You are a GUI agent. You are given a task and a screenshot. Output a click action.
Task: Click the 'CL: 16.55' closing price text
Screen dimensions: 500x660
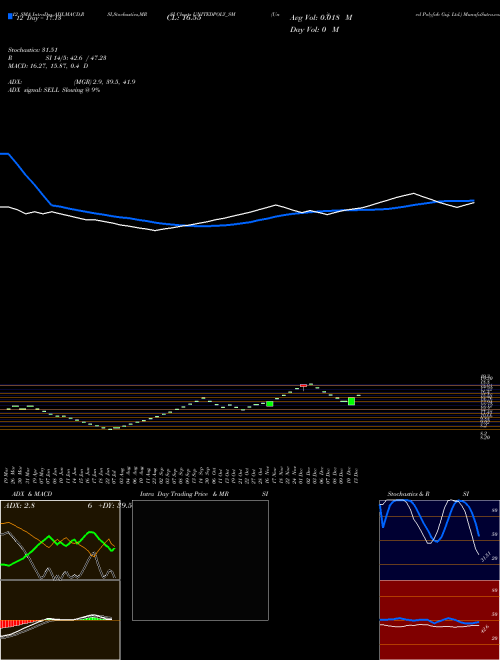[184, 19]
